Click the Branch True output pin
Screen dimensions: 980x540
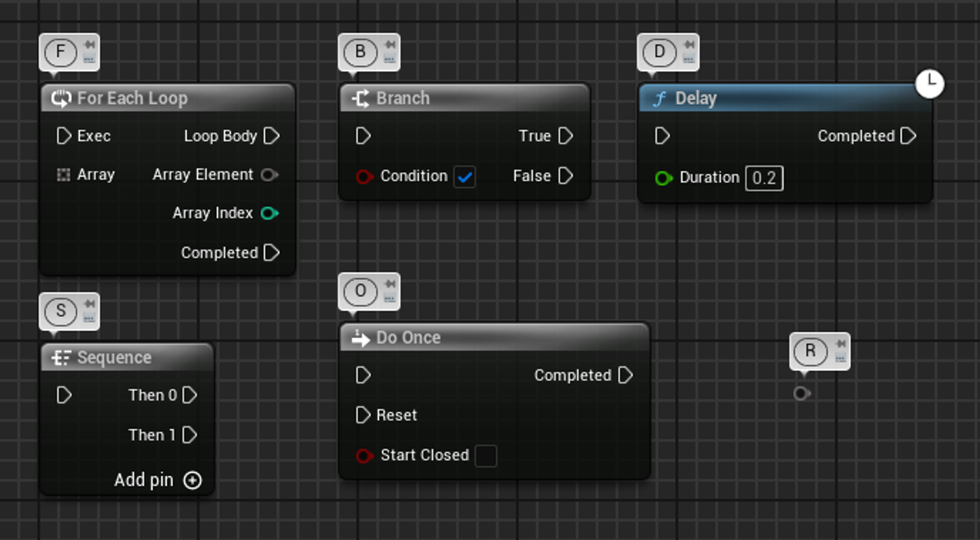[565, 136]
